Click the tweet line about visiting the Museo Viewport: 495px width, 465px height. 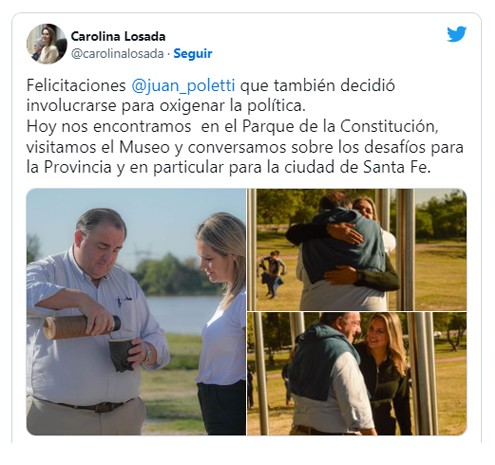coord(245,147)
